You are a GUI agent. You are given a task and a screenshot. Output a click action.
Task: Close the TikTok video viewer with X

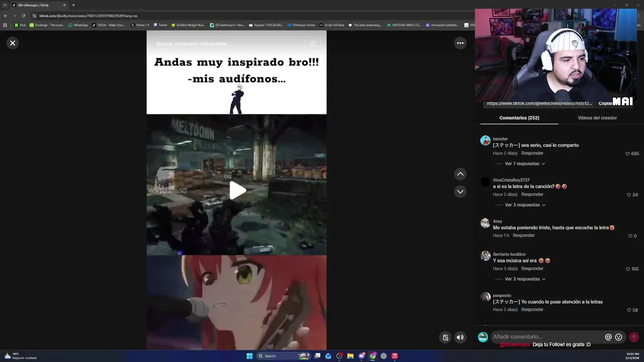[x=13, y=43]
